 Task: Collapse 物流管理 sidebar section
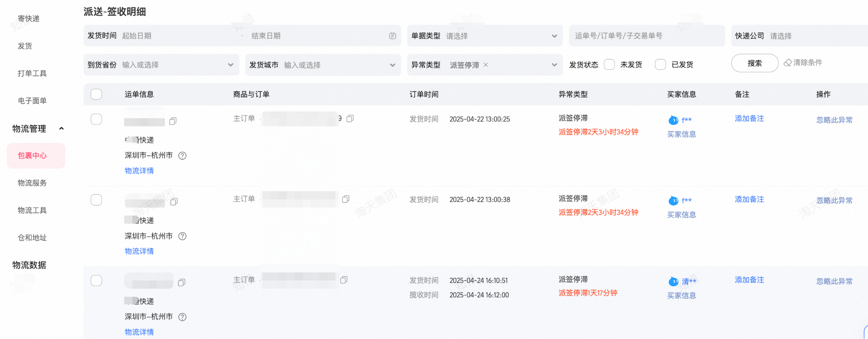[62, 128]
